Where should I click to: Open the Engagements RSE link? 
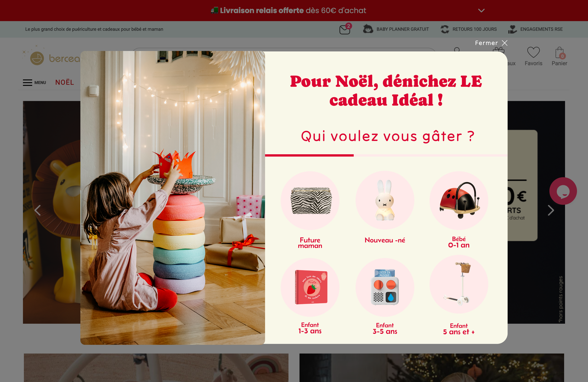coord(535,29)
